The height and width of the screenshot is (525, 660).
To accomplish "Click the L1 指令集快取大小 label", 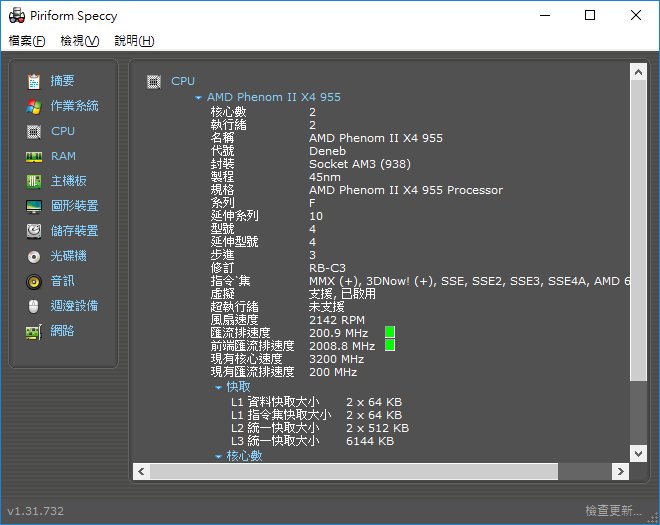I will (281, 416).
